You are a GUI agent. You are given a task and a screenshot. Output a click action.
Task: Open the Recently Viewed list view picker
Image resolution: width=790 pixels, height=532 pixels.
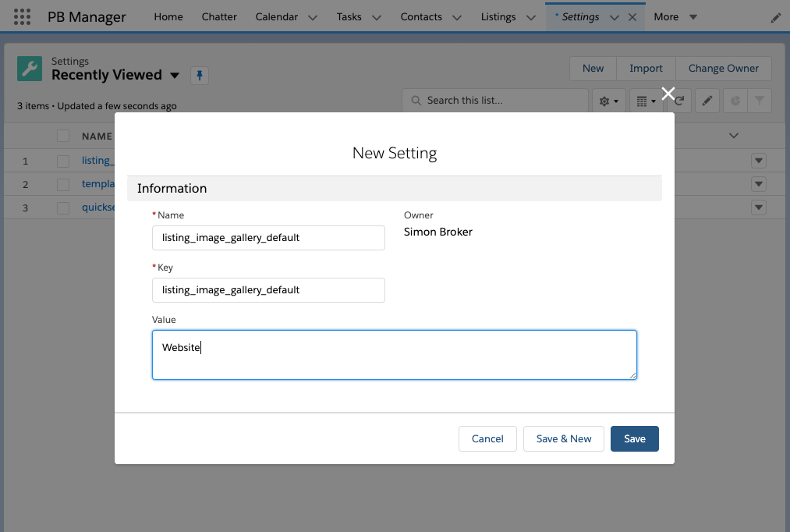pyautogui.click(x=175, y=76)
